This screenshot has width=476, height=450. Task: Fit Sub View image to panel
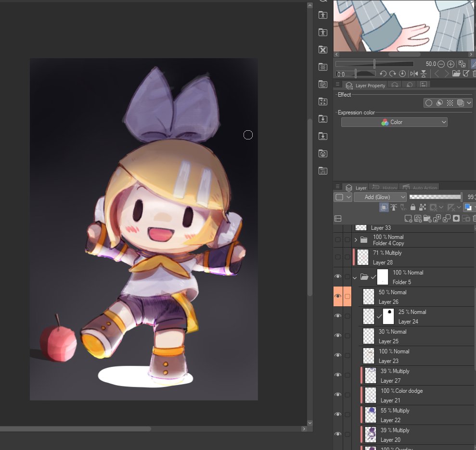coord(462,64)
